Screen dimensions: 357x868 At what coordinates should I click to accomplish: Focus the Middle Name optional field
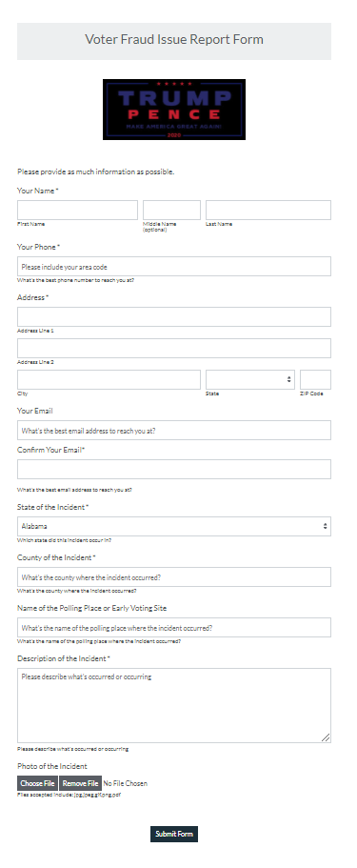coord(171,211)
